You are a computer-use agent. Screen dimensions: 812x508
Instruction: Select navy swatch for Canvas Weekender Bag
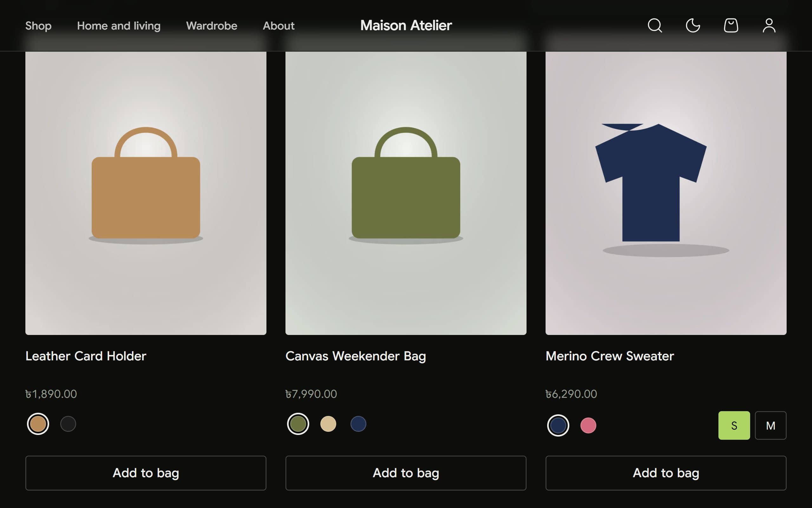point(358,424)
